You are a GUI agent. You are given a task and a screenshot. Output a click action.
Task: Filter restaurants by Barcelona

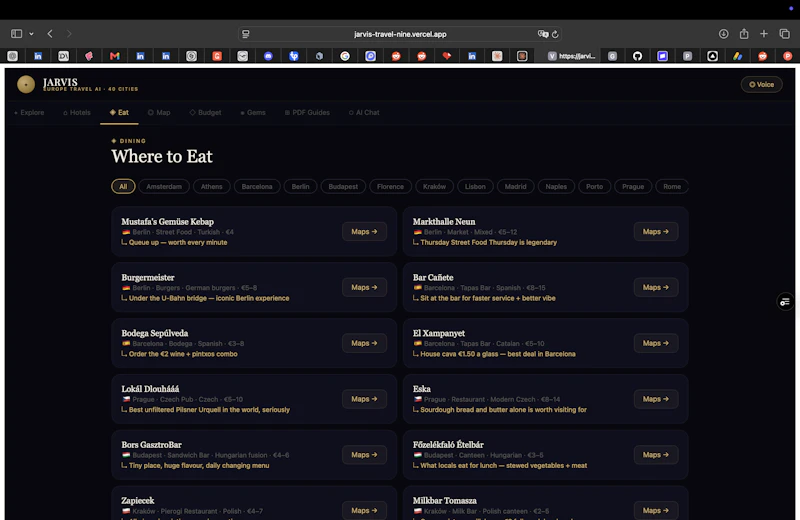(257, 187)
